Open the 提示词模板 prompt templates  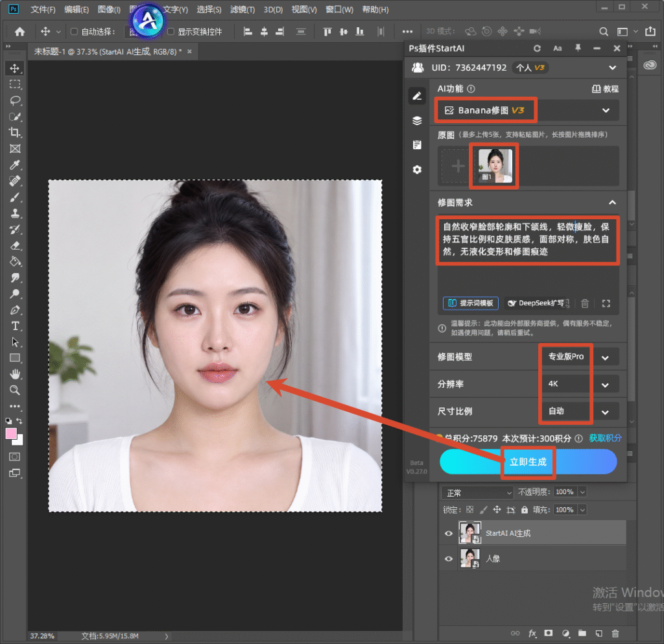coord(471,303)
